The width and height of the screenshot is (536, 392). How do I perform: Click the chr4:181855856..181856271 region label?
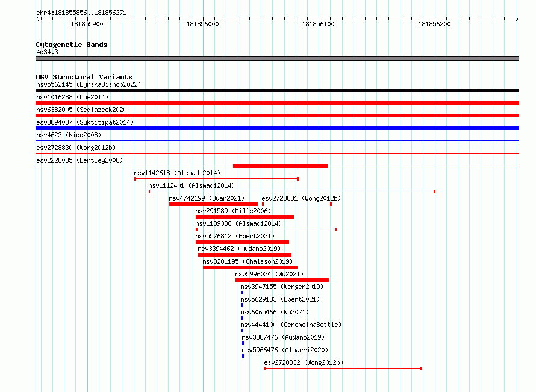[x=81, y=13]
